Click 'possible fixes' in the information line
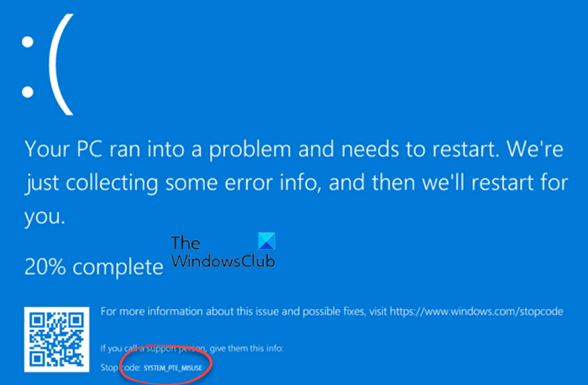 (x=333, y=312)
